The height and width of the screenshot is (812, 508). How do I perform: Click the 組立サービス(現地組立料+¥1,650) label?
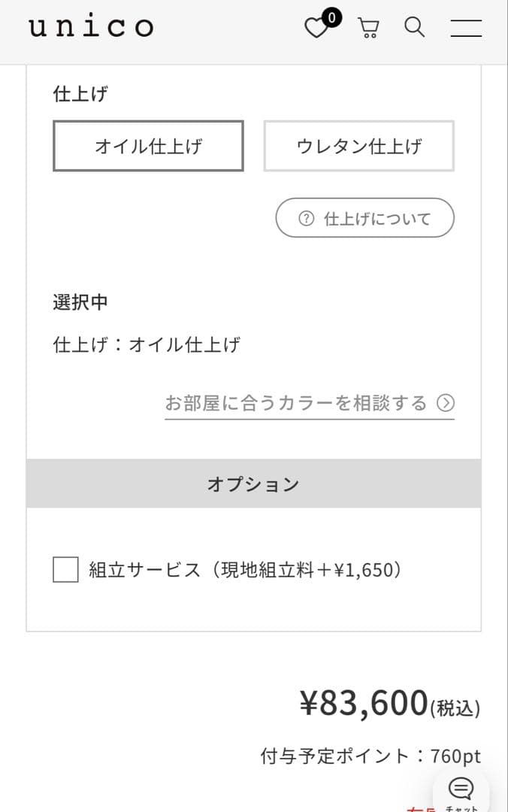coord(245,570)
